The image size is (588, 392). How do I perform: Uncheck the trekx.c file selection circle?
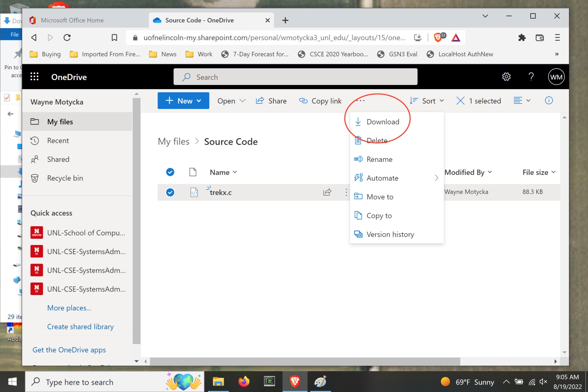pos(170,192)
